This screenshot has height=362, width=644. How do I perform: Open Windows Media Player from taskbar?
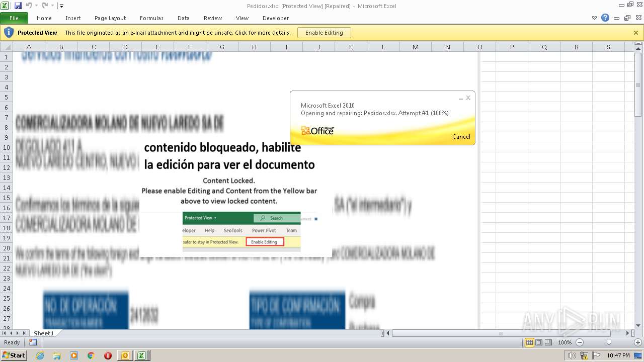74,355
